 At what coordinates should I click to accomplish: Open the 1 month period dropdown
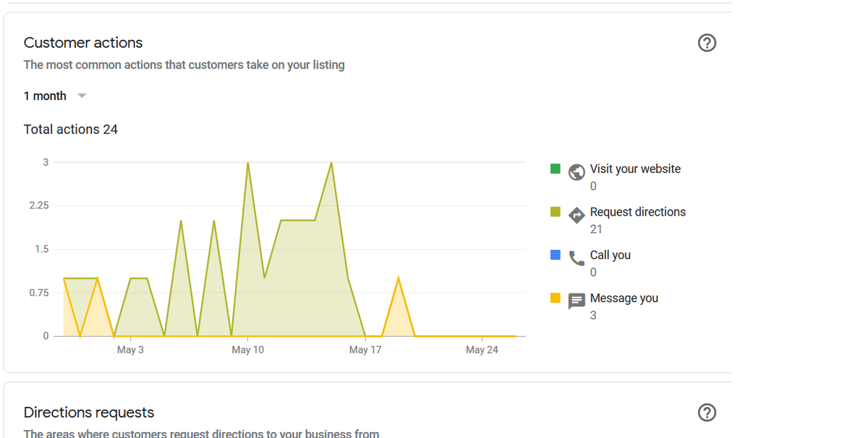click(x=55, y=96)
